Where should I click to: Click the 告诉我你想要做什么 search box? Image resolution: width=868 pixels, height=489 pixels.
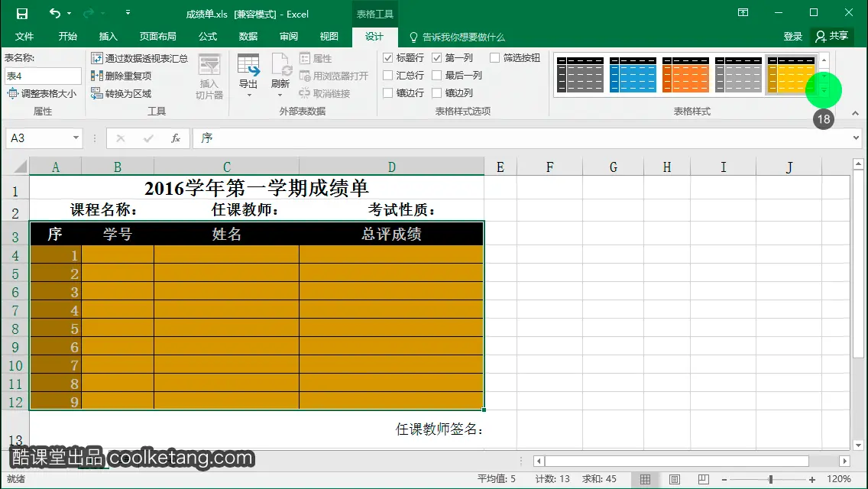coord(457,37)
